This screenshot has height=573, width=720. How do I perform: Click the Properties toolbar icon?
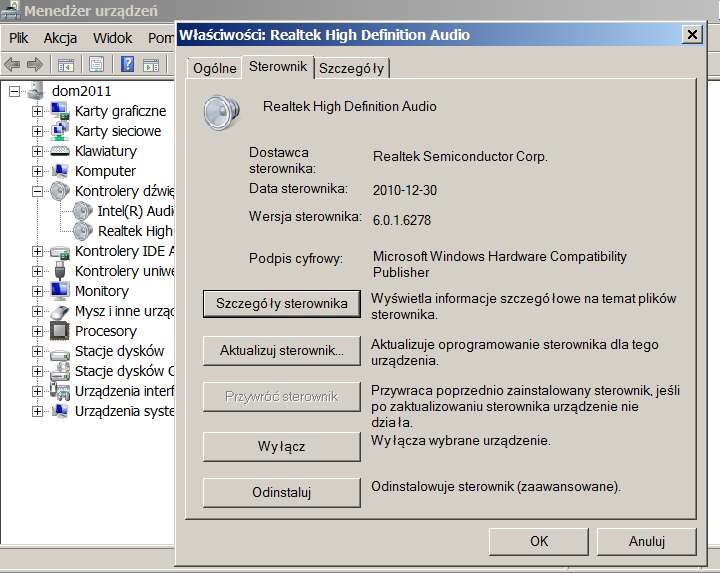(96, 64)
